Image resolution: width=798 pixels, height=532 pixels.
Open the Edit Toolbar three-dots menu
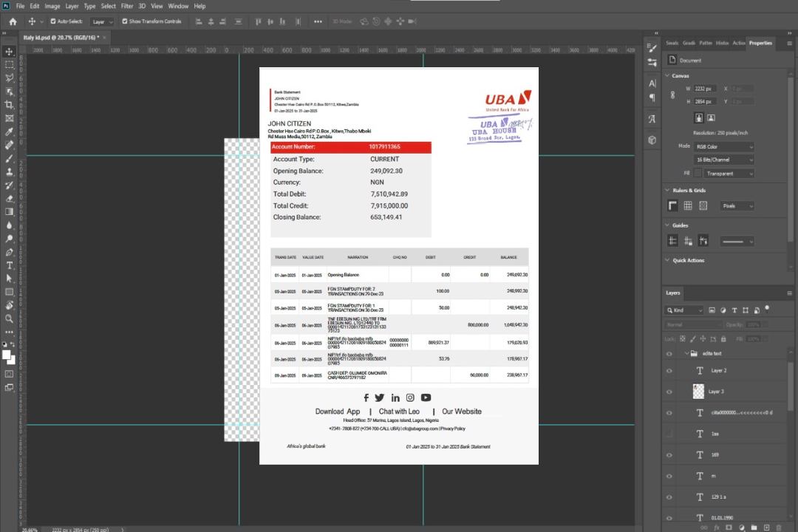[9, 332]
